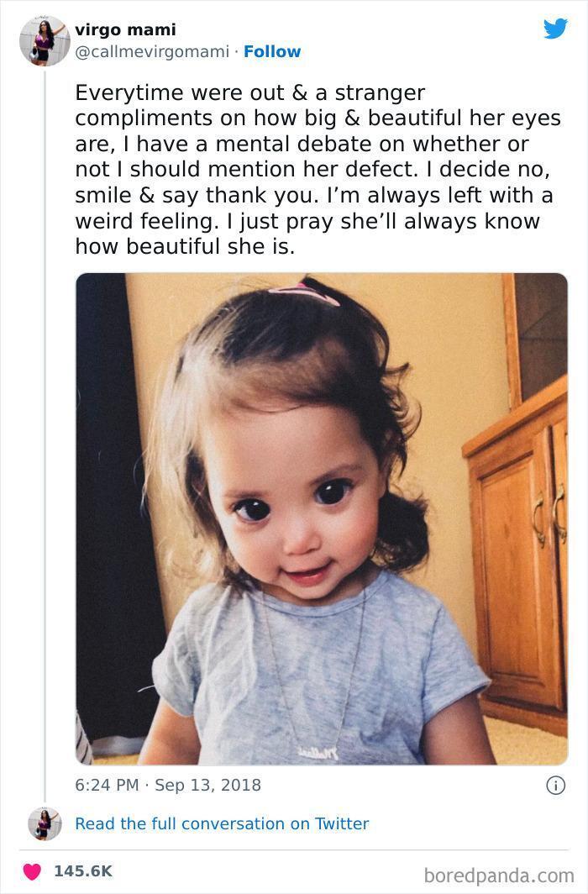Click small avatar beside Read the full conversation

point(45,823)
